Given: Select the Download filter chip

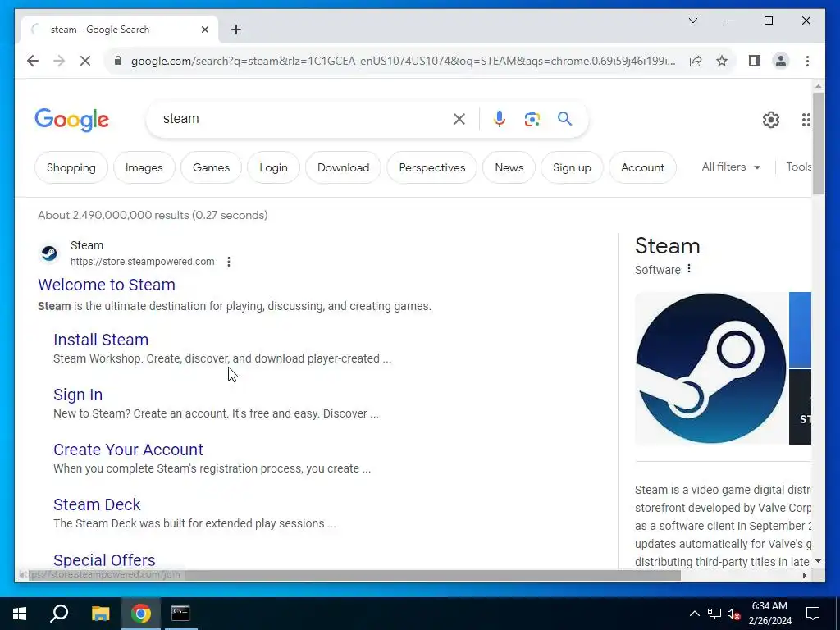Looking at the screenshot, I should point(344,167).
